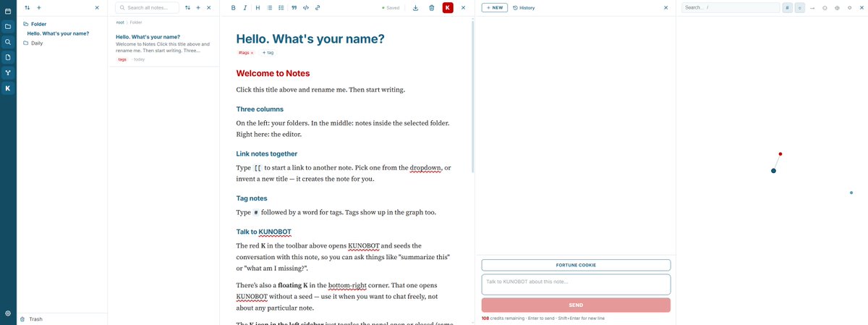The width and height of the screenshot is (868, 325).
Task: Open the Trash at the bottom left
Action: (30, 318)
